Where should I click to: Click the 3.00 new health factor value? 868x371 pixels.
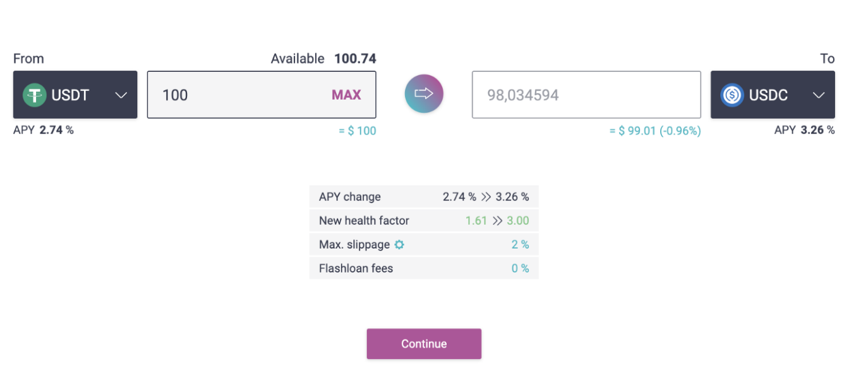coord(518,221)
